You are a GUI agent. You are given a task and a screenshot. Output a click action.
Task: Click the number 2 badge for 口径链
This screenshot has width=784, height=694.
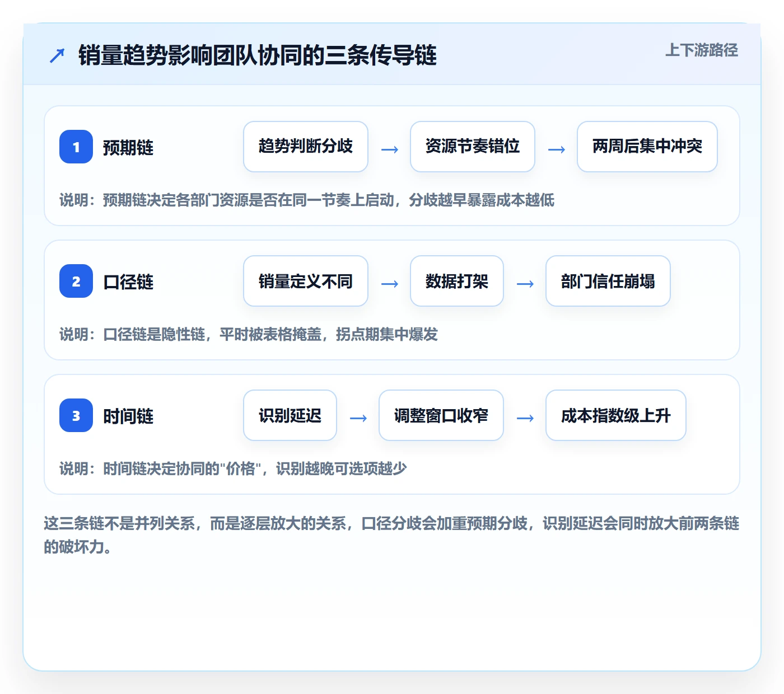tap(76, 281)
